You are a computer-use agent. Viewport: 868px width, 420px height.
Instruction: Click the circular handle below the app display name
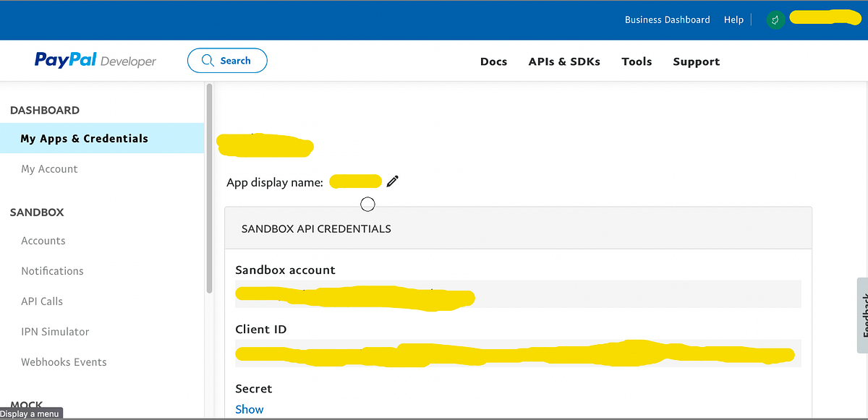pyautogui.click(x=367, y=205)
